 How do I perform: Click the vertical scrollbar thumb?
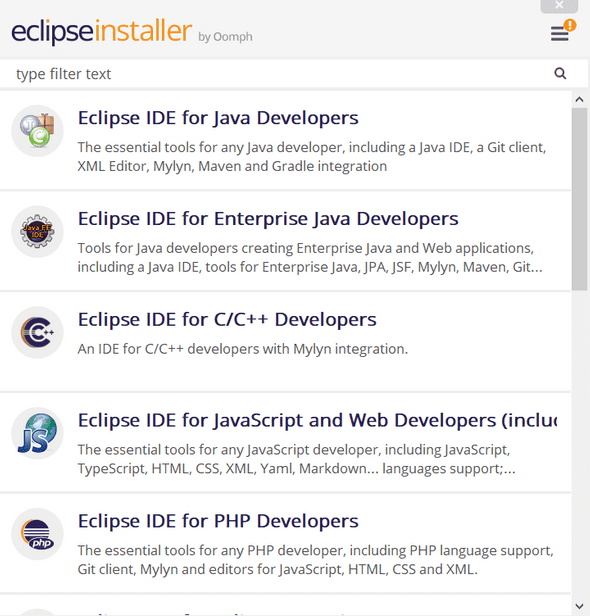pyautogui.click(x=579, y=199)
